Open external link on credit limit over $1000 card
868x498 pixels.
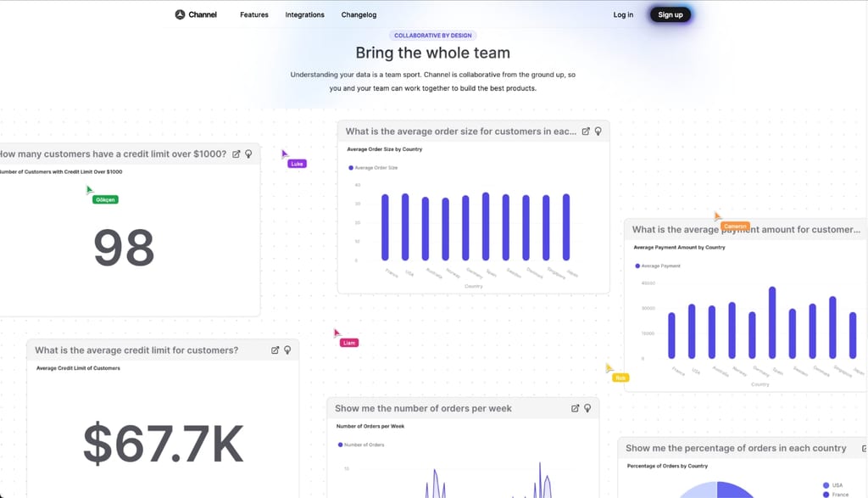[236, 154]
